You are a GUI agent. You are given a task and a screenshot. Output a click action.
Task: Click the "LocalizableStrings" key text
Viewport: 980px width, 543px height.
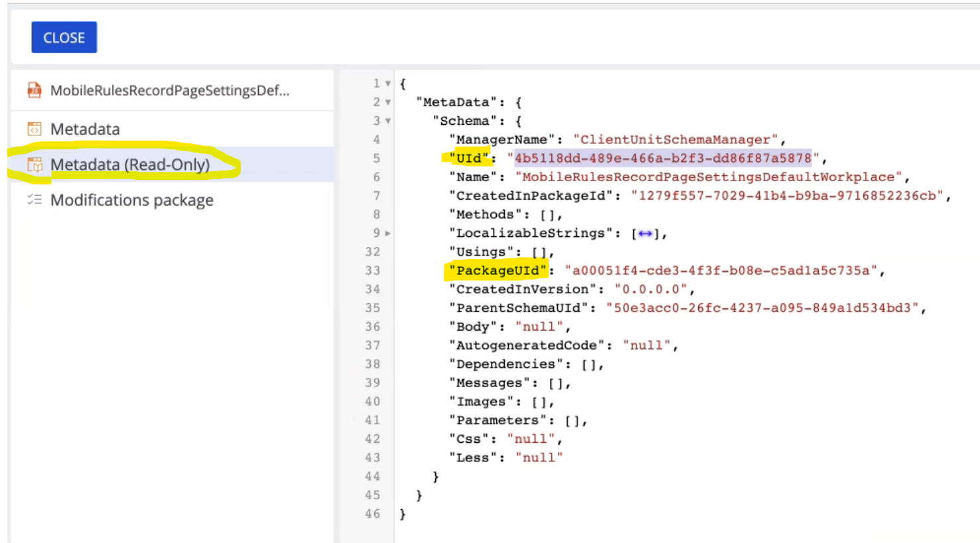click(531, 233)
